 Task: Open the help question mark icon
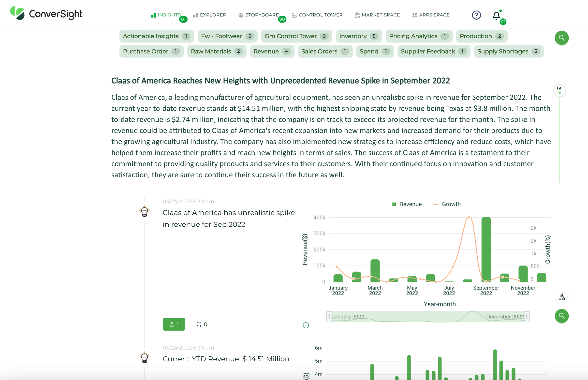point(476,15)
